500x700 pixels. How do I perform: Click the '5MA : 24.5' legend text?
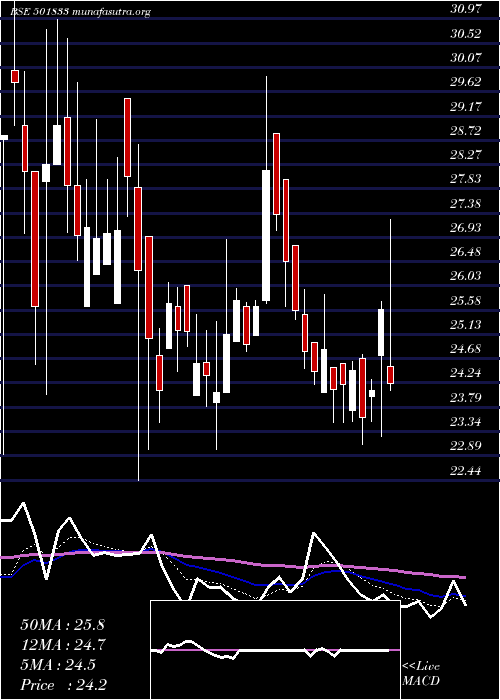point(58,665)
